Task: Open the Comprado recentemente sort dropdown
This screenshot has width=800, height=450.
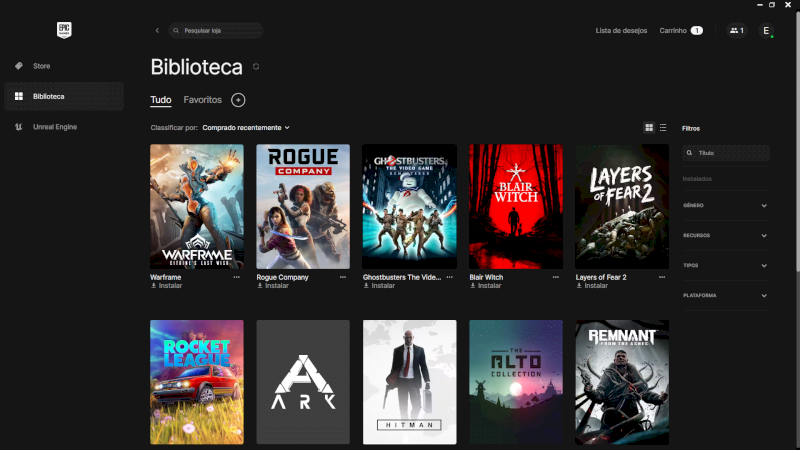Action: tap(246, 128)
